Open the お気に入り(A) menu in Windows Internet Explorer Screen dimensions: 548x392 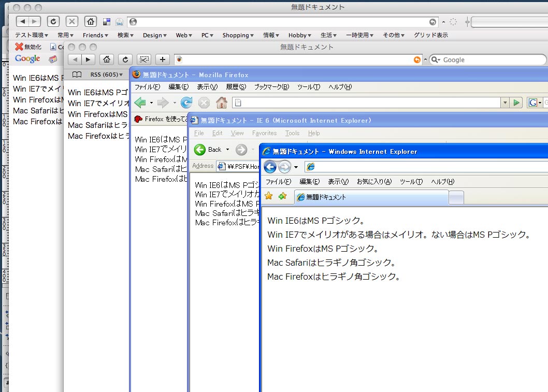click(x=374, y=181)
